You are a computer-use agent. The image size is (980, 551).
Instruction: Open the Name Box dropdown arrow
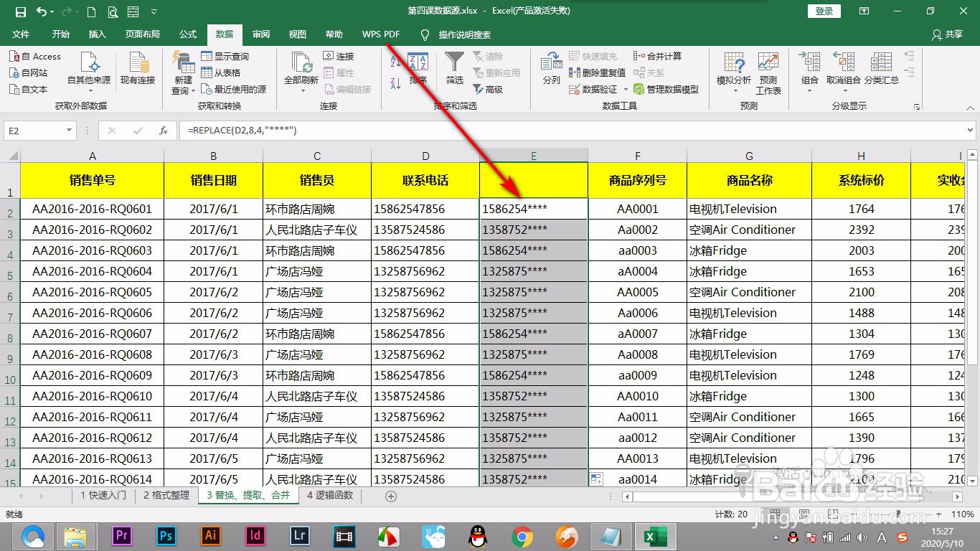point(70,131)
